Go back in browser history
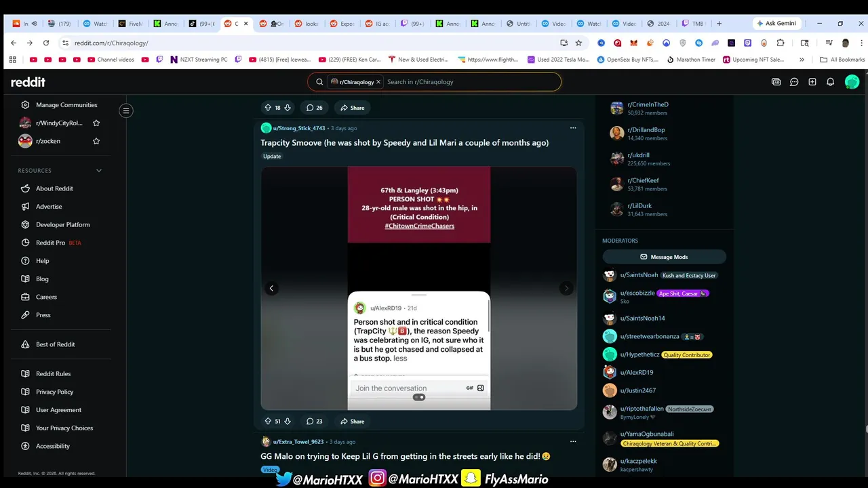This screenshot has width=868, height=488. pos(14,43)
